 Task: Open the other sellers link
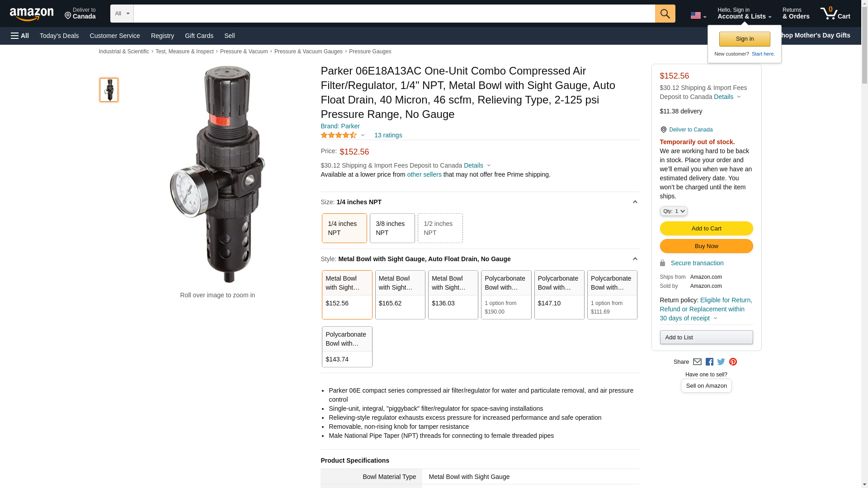click(x=424, y=174)
